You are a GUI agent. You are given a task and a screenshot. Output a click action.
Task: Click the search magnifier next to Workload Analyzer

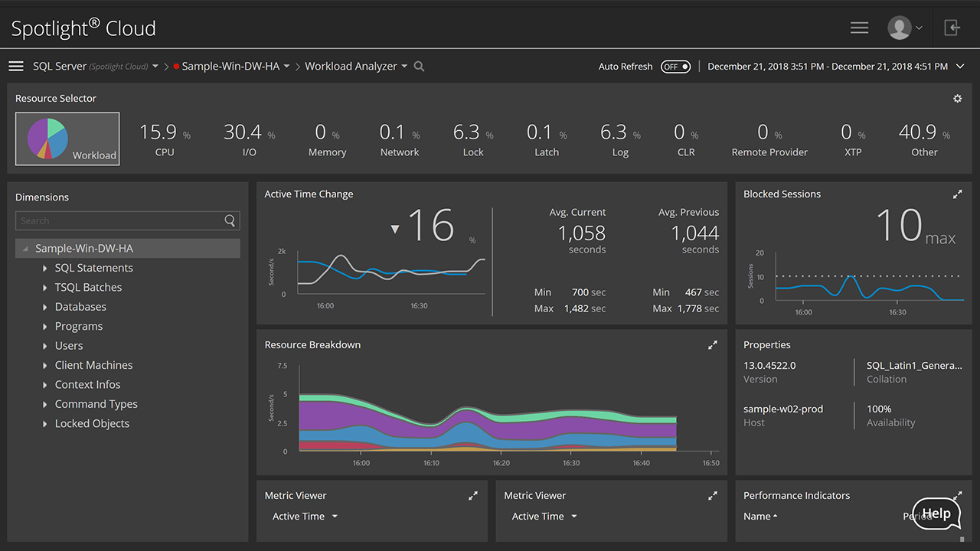pos(419,67)
